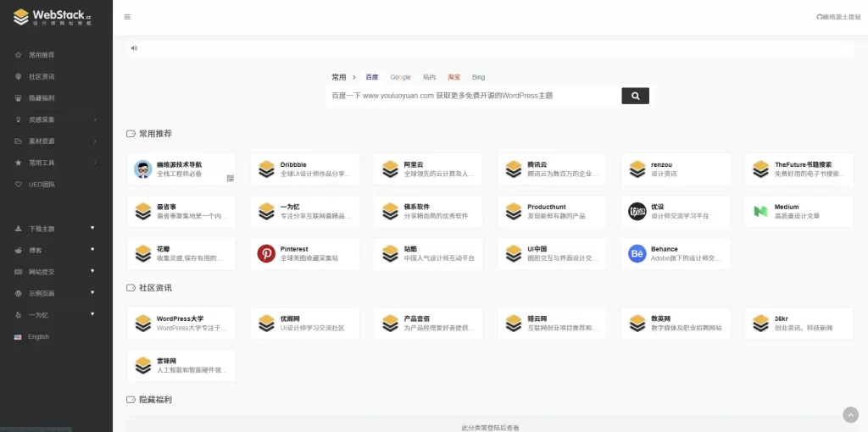Viewport: 868px width, 432px height.
Task: Select the 淘宝 search tab
Action: [x=454, y=77]
